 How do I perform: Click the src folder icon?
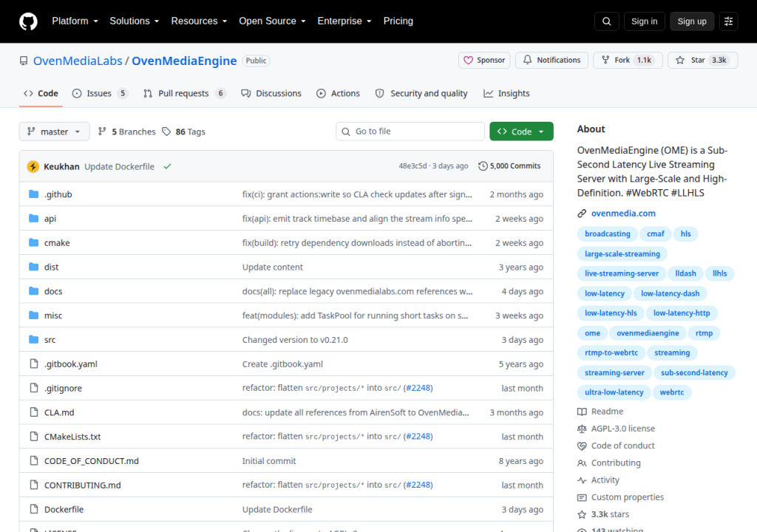click(x=33, y=339)
